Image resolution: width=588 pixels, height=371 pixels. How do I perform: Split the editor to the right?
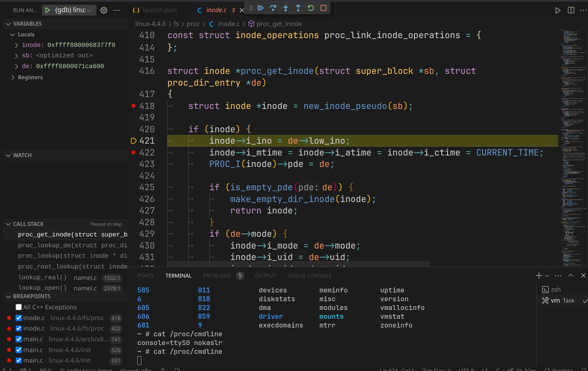tap(571, 10)
